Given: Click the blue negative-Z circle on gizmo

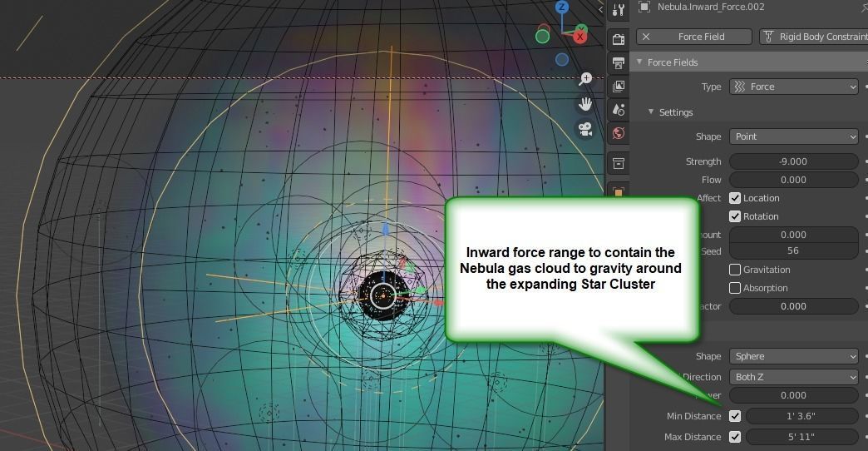Looking at the screenshot, I should [x=562, y=59].
